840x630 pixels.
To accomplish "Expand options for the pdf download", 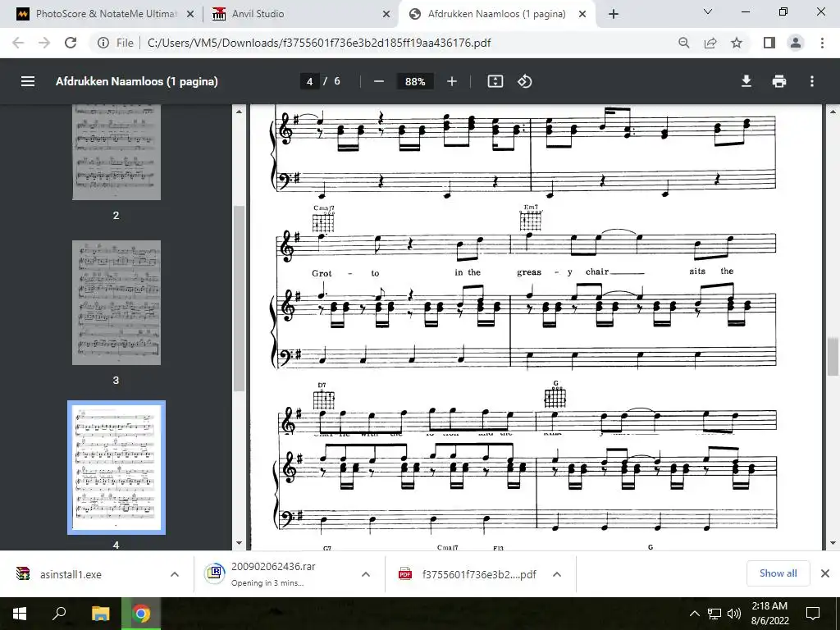I will pos(557,574).
